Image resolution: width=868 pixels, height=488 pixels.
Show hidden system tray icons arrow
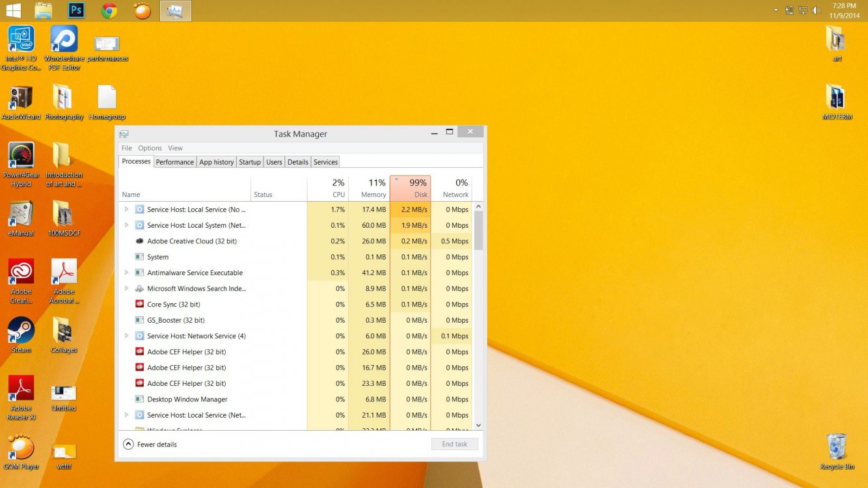[776, 10]
